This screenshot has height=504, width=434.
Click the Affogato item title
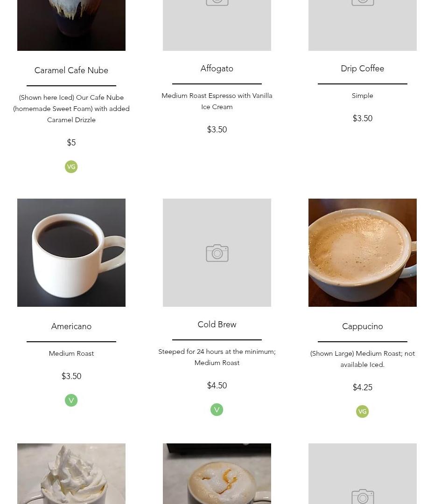click(x=217, y=69)
